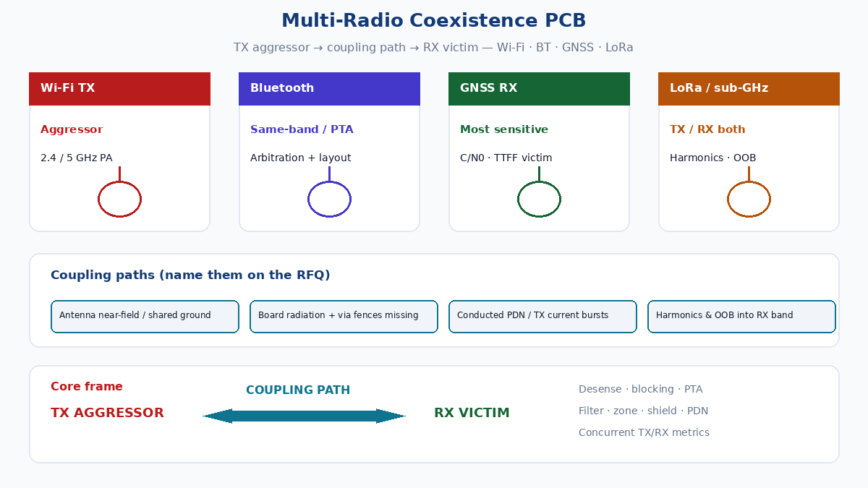The width and height of the screenshot is (868, 488).
Task: Click the Most sensitive label
Action: tap(504, 129)
